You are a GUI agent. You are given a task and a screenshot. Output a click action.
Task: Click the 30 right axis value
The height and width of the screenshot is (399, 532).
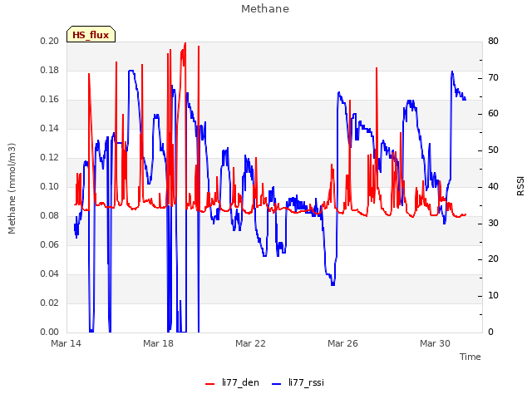(x=493, y=224)
